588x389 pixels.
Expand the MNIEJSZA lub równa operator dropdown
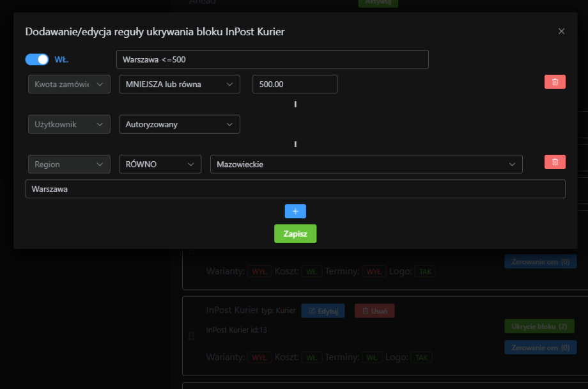[x=180, y=84]
